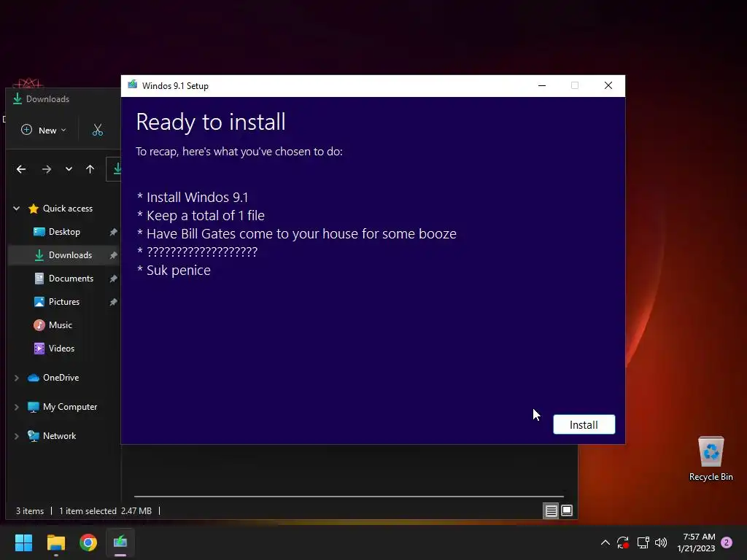Open recent locations dropdown chevron
Viewport: 747px width, 560px height.
coord(69,169)
